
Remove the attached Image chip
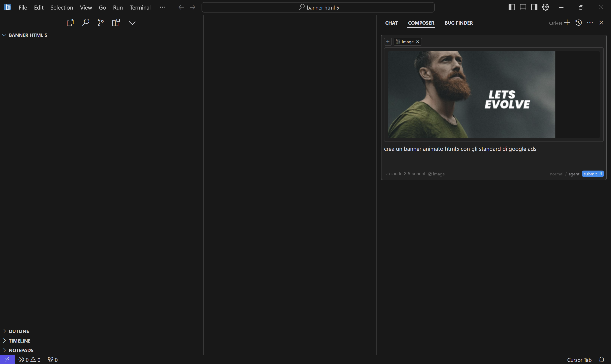click(x=418, y=42)
